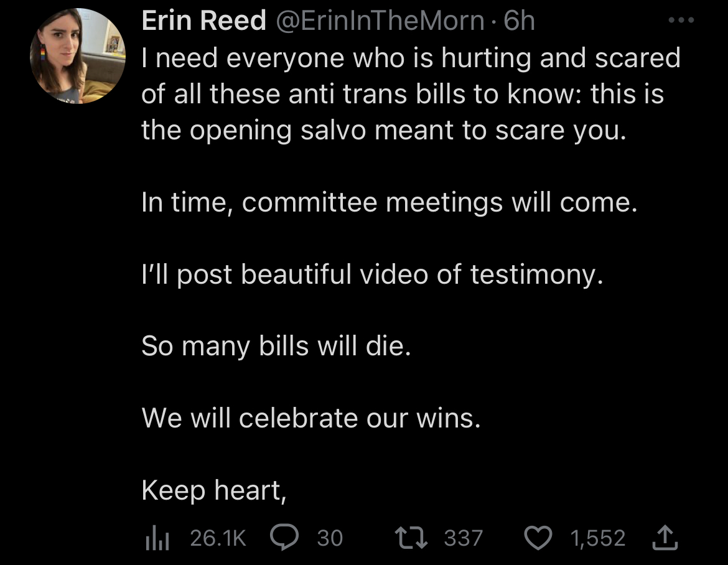Image resolution: width=728 pixels, height=565 pixels.
Task: Reply using the speech bubble icon
Action: click(x=285, y=538)
